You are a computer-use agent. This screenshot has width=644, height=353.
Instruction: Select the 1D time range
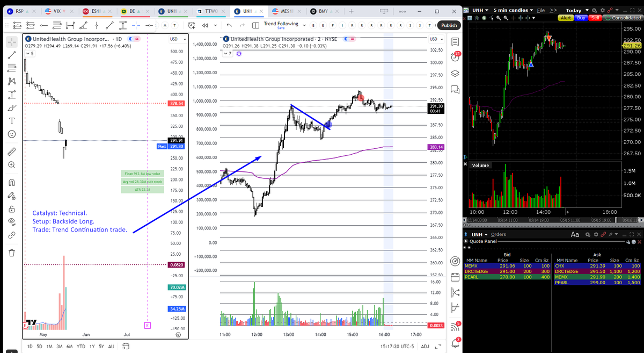[x=30, y=347]
